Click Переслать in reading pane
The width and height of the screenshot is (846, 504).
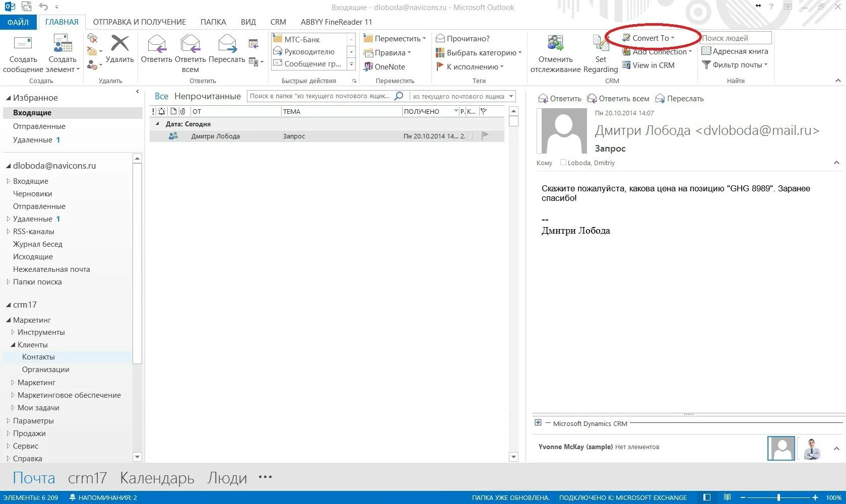tap(680, 99)
